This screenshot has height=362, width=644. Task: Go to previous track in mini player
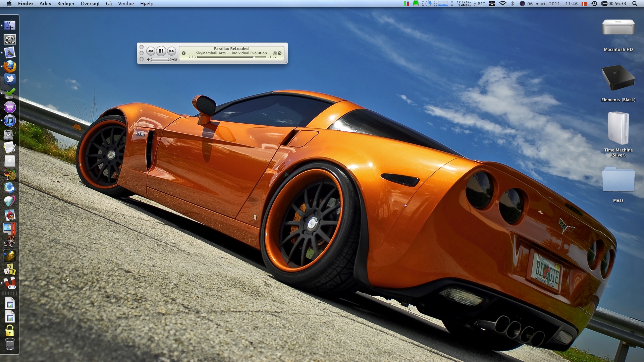click(x=151, y=51)
